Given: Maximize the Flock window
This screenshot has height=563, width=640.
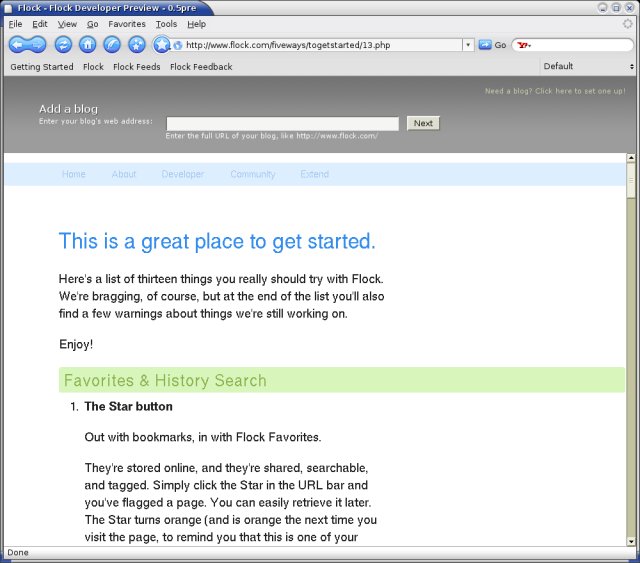Looking at the screenshot, I should pos(616,8).
